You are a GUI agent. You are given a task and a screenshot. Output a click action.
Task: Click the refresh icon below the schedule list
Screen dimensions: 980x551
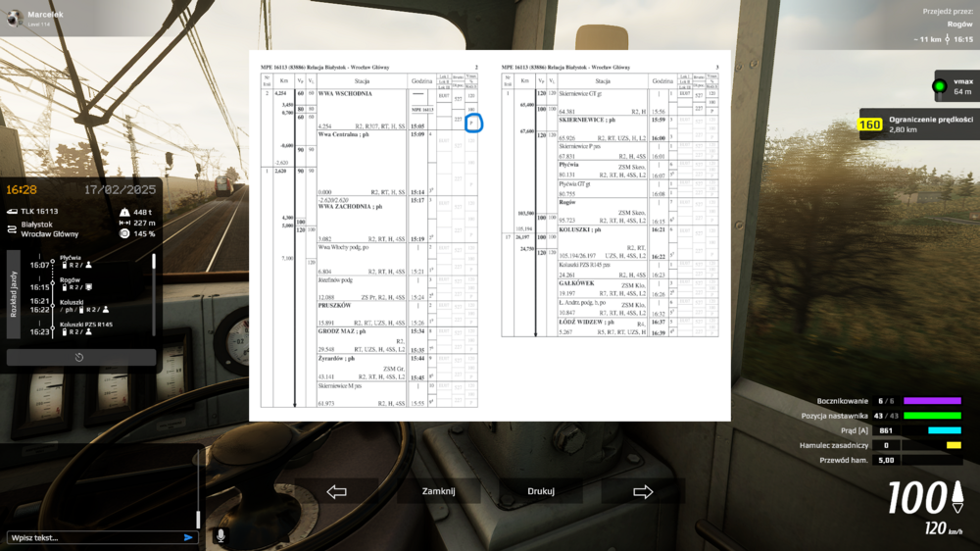[x=78, y=358]
